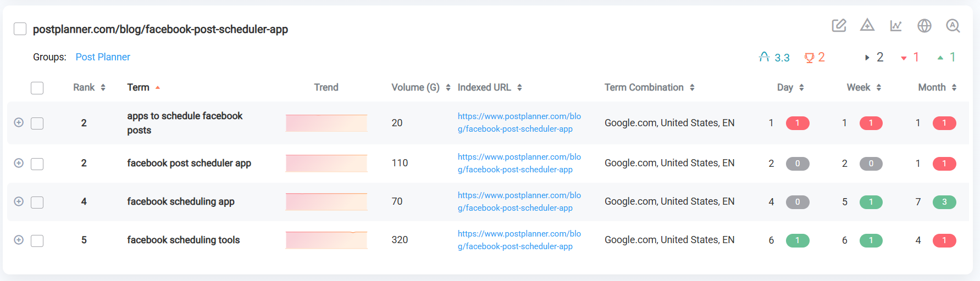The width and height of the screenshot is (980, 281).
Task: Expand the facebook scheduling tools row
Action: (19, 240)
